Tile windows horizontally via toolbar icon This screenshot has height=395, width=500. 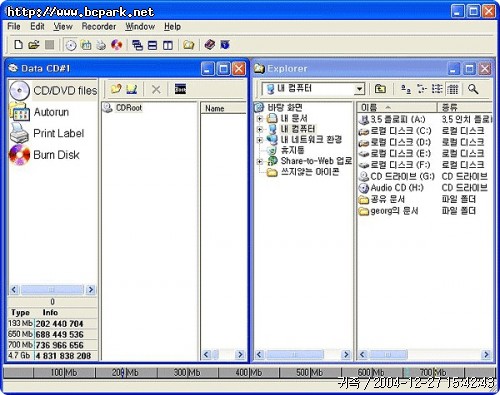point(152,45)
